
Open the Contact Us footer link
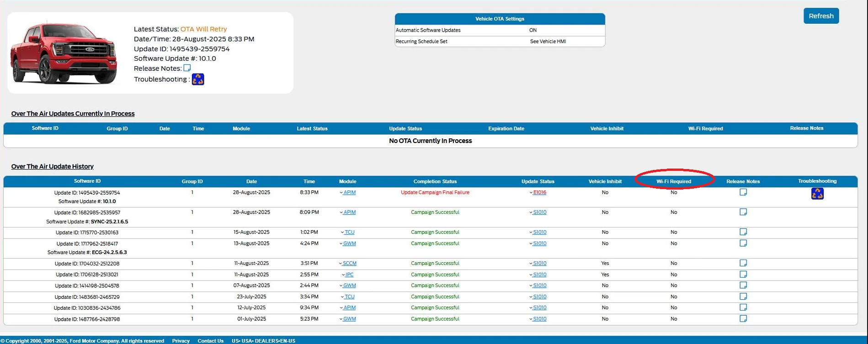(210, 341)
